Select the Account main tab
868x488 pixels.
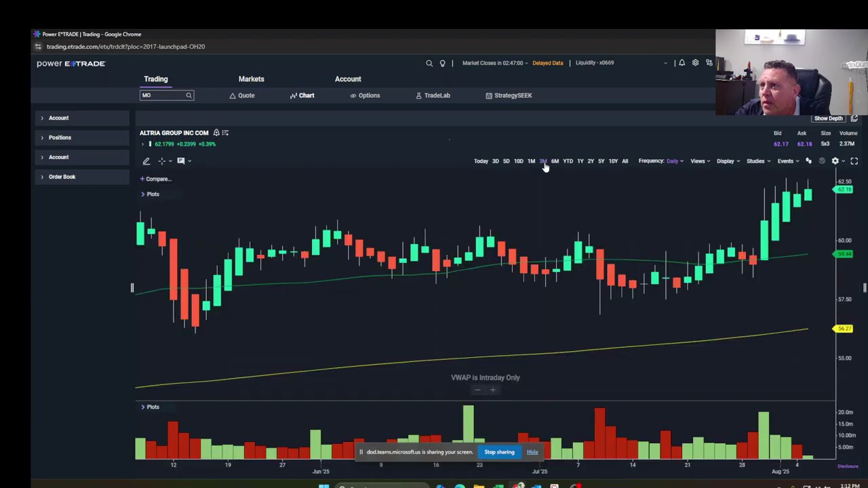(x=348, y=79)
